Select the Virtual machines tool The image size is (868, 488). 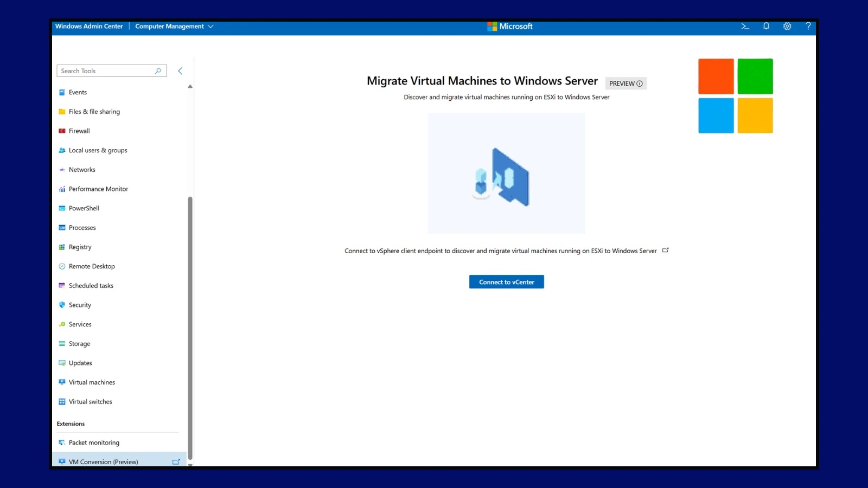(91, 382)
